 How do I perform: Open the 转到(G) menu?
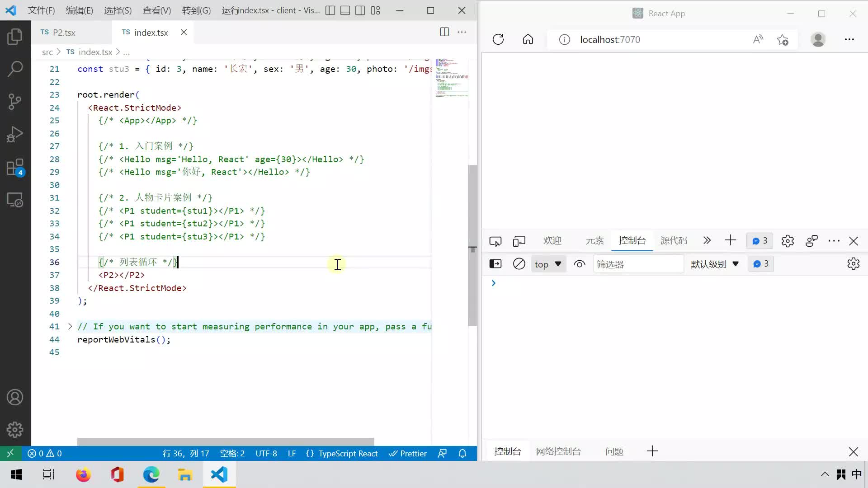(196, 10)
